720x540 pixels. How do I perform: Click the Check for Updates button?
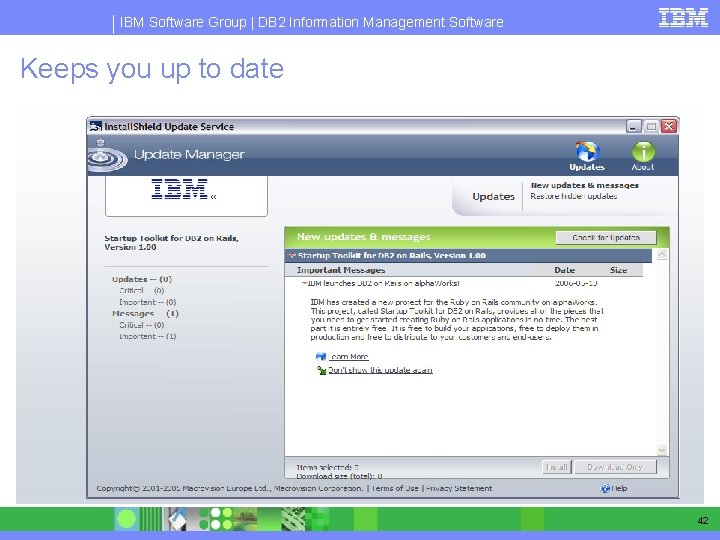pyautogui.click(x=606, y=237)
